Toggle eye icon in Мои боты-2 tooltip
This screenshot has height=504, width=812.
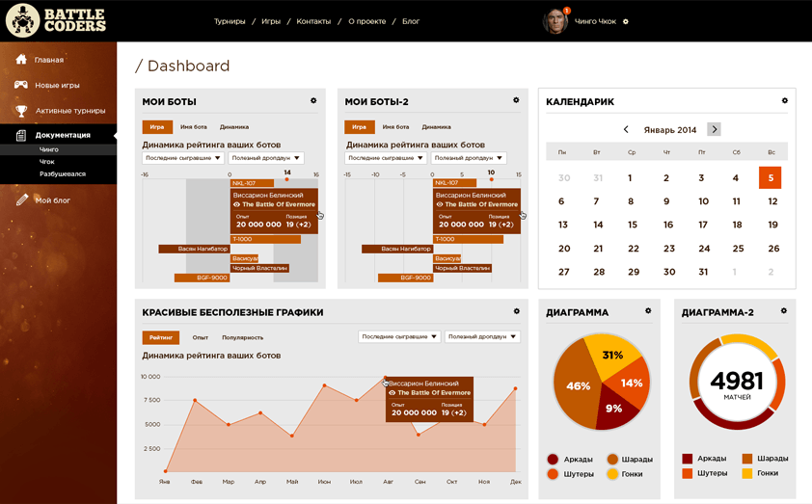(439, 204)
